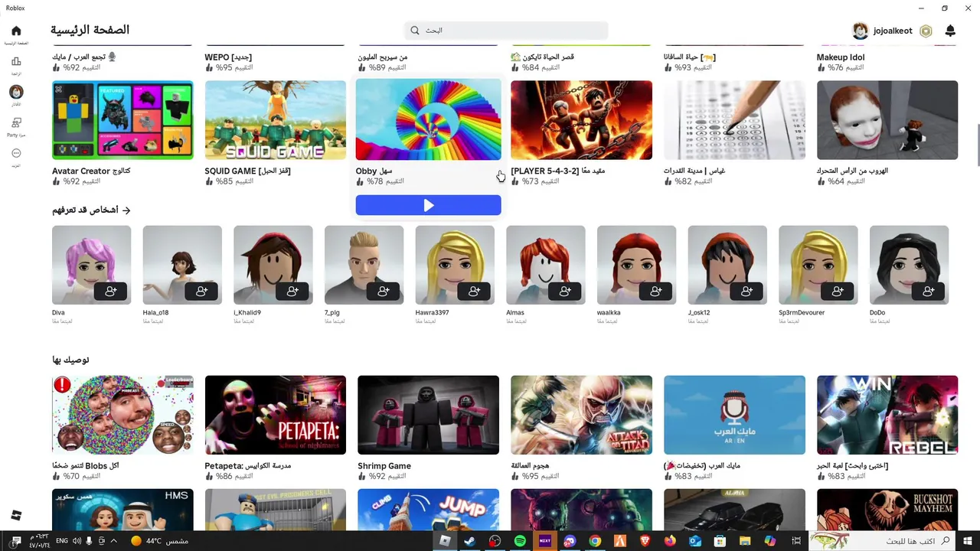Click the volume icon in the system tray
The image size is (980, 551).
coord(77,541)
